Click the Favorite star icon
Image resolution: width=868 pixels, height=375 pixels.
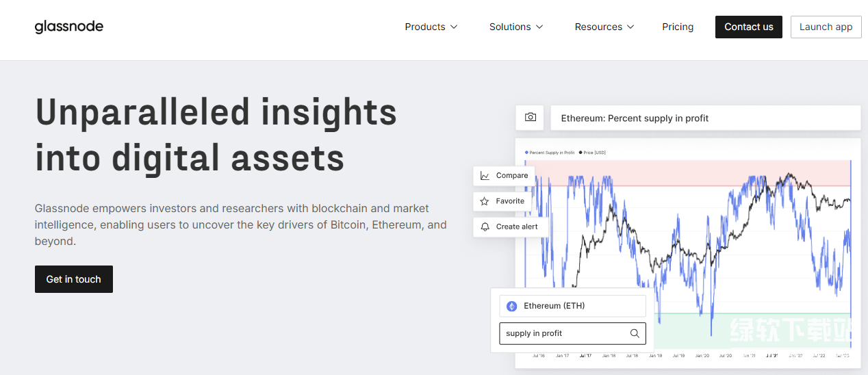pyautogui.click(x=485, y=201)
